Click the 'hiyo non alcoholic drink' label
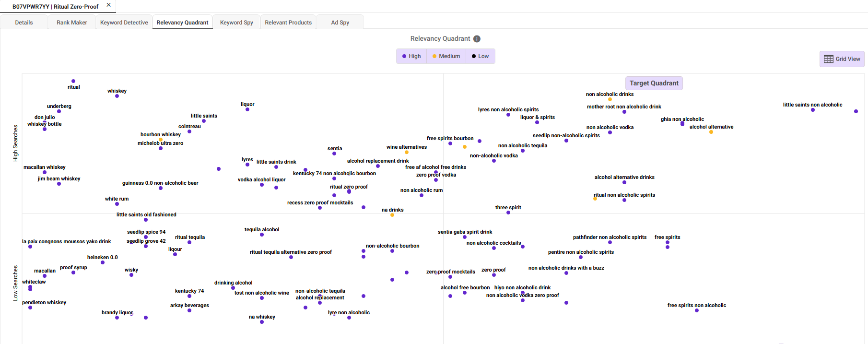The image size is (868, 344). (522, 287)
